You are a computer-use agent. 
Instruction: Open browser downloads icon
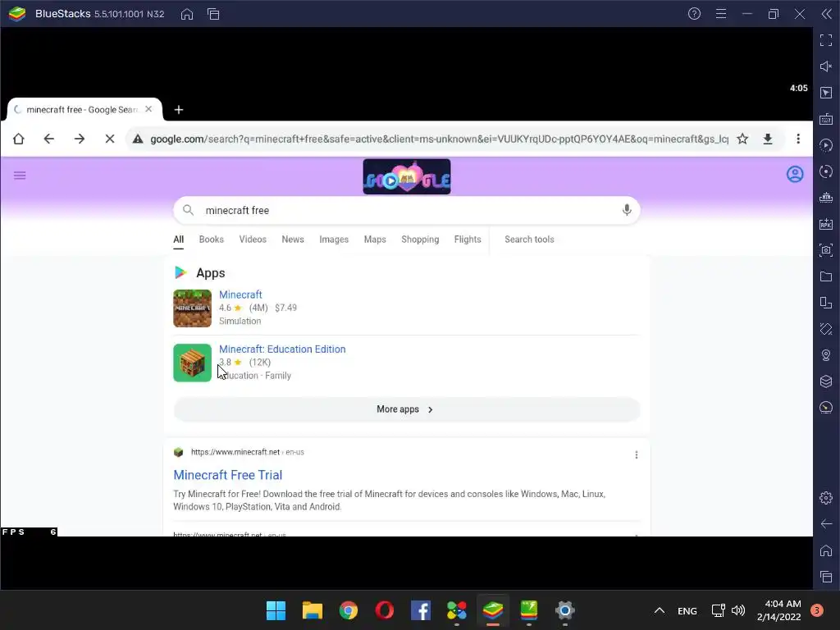click(x=768, y=139)
